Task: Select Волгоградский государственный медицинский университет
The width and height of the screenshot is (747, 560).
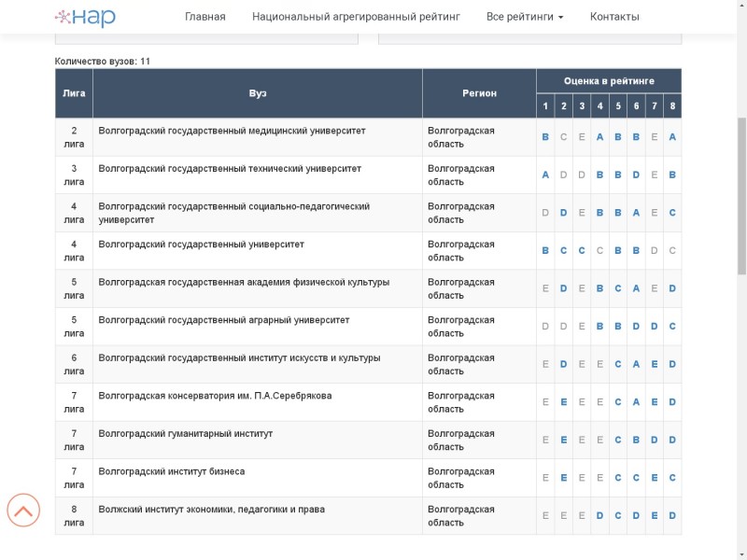Action: tap(232, 131)
